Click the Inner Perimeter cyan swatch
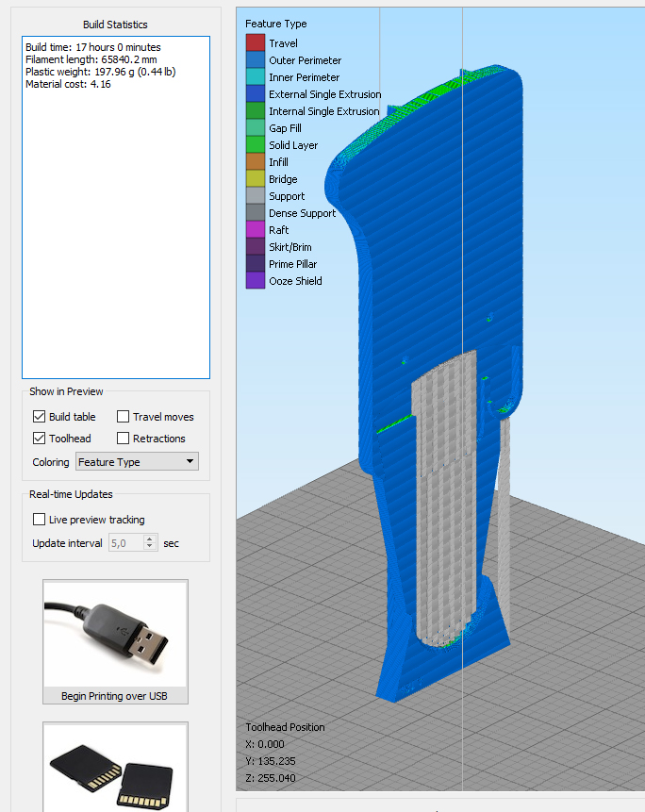This screenshot has width=645, height=812. coord(256,77)
